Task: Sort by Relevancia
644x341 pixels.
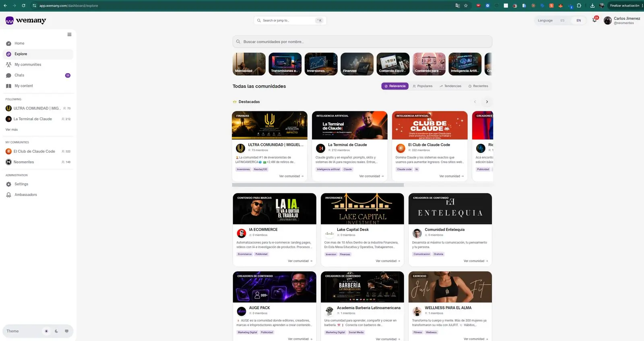Action: pos(395,86)
